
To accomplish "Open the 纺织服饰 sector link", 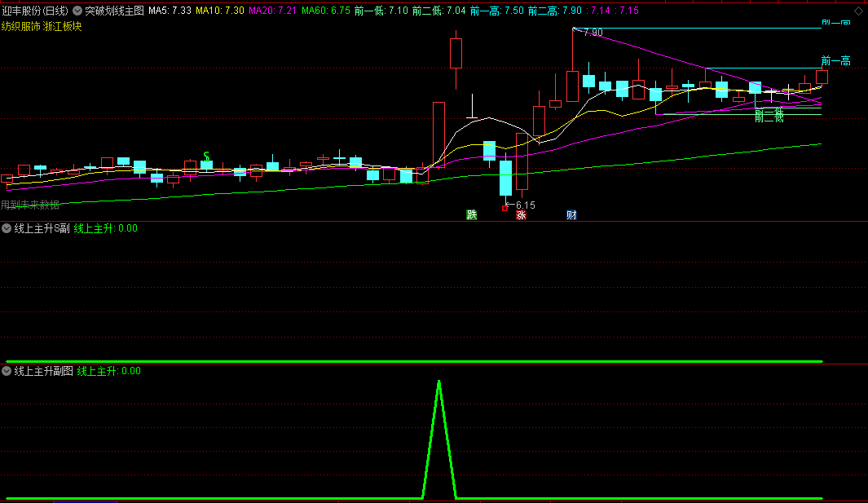I will point(20,26).
